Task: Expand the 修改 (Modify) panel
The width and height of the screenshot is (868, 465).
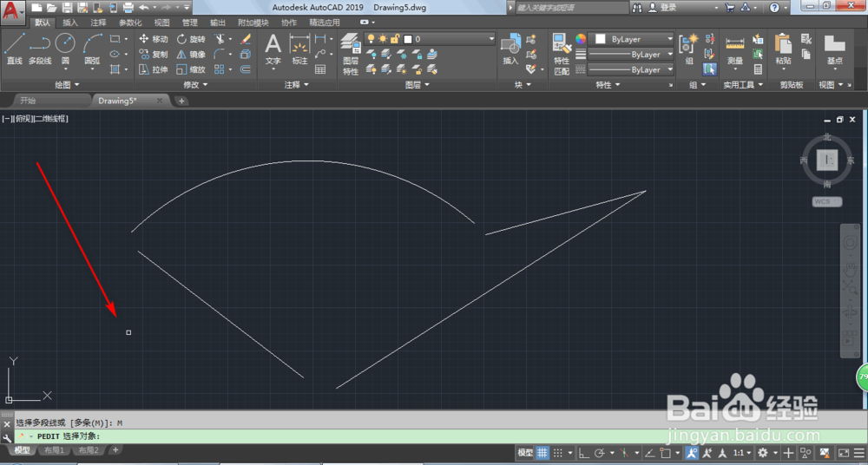Action: [195, 85]
